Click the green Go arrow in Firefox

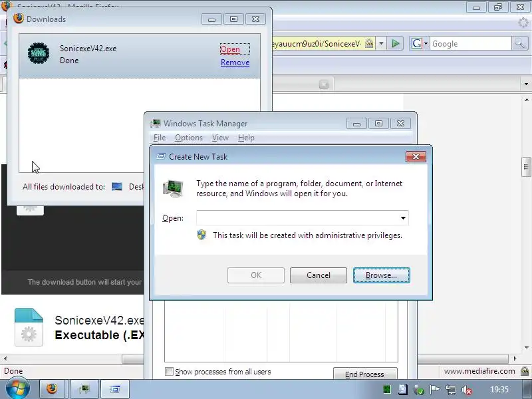395,43
